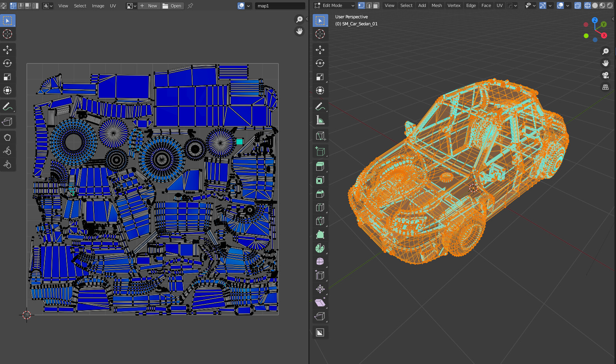Select the Measure tool in 3D viewport
Viewport: 616px width, 364px height.
click(x=320, y=120)
